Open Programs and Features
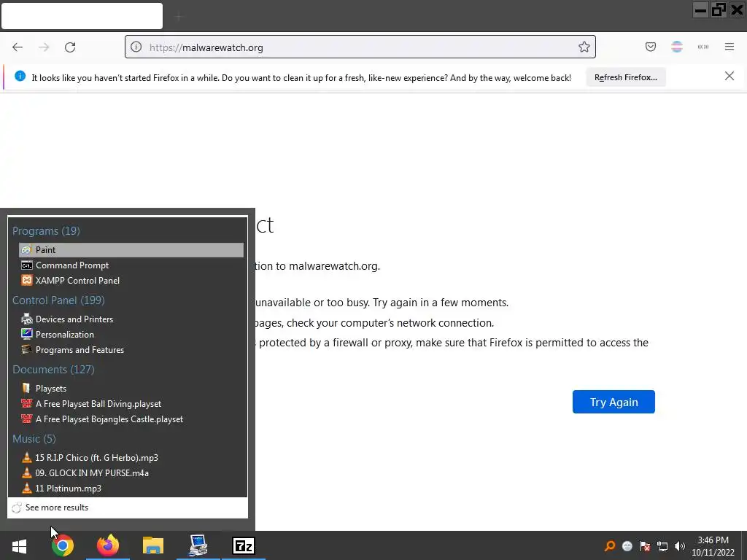747x560 pixels. 131,349
